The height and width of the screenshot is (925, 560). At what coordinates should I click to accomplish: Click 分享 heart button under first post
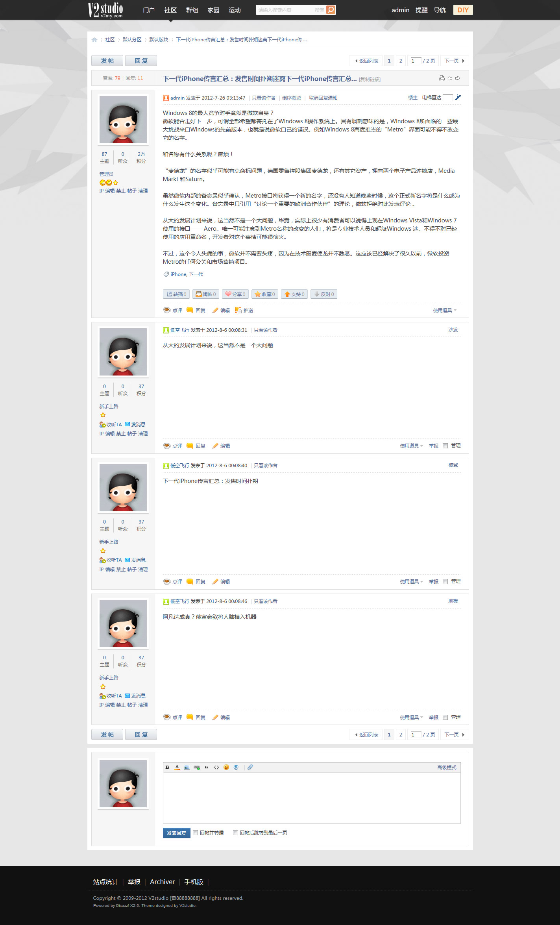[235, 294]
